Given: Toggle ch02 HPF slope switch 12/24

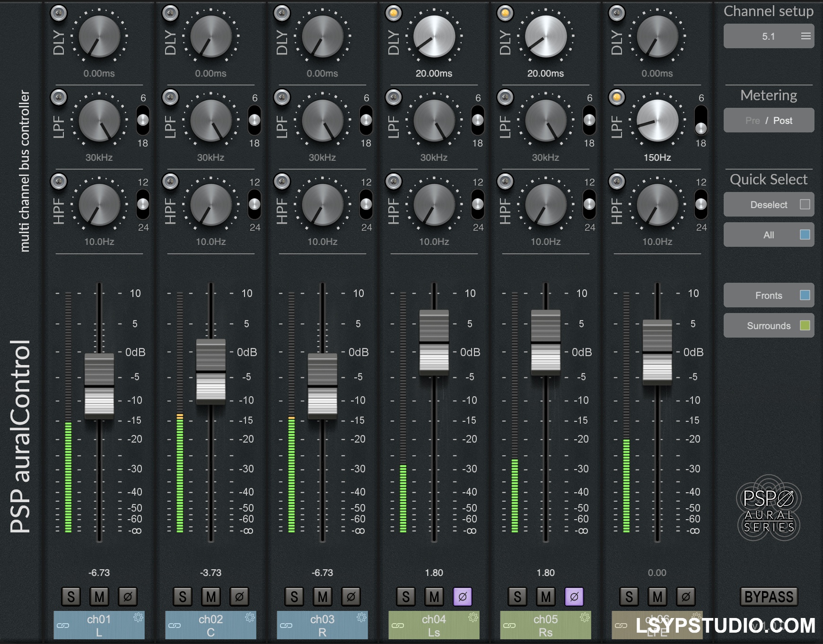Looking at the screenshot, I should pyautogui.click(x=254, y=205).
